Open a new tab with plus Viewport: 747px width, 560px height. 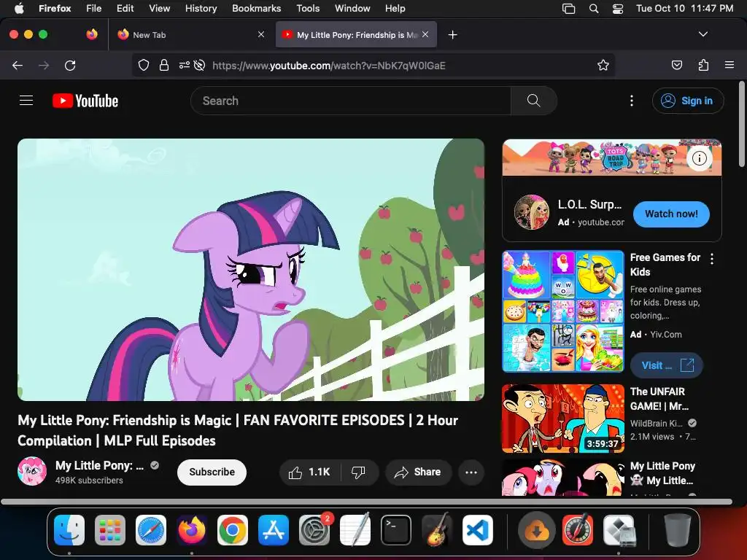[452, 35]
